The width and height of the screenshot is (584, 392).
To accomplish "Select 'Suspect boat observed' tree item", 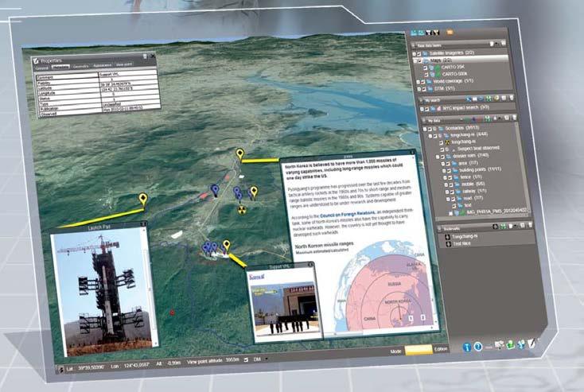I will pyautogui.click(x=478, y=148).
